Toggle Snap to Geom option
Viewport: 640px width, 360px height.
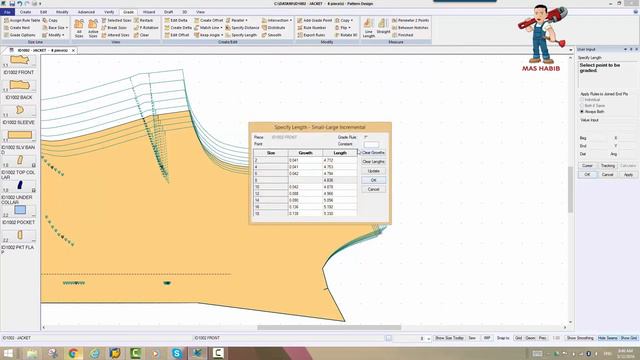530,338
